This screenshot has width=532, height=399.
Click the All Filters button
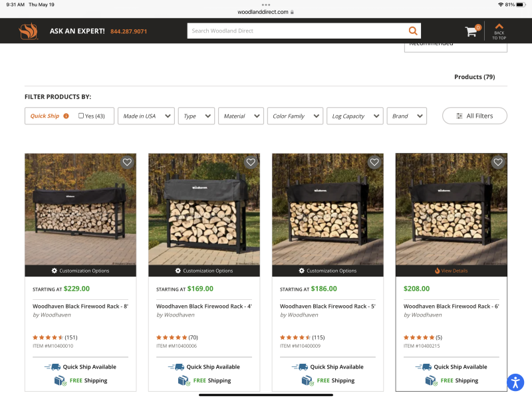coord(475,116)
